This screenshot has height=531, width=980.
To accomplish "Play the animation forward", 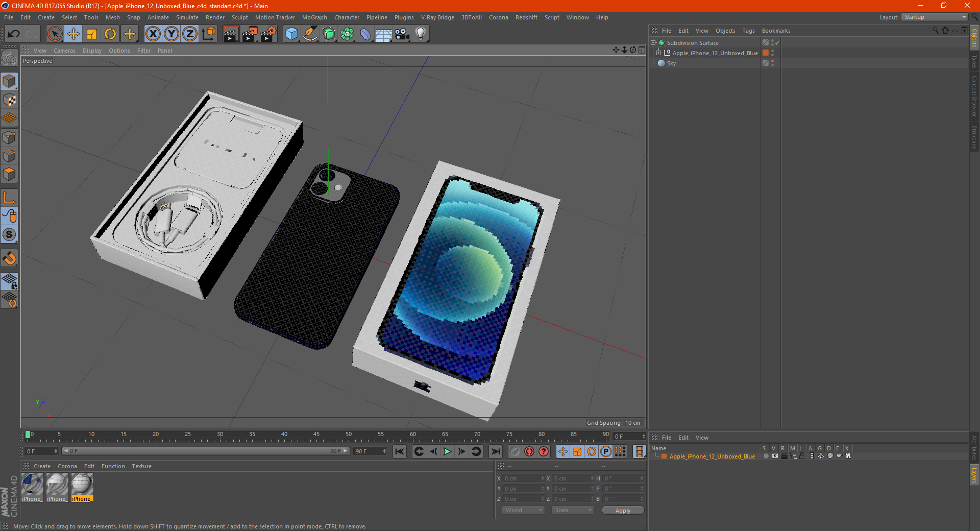I will point(447,451).
